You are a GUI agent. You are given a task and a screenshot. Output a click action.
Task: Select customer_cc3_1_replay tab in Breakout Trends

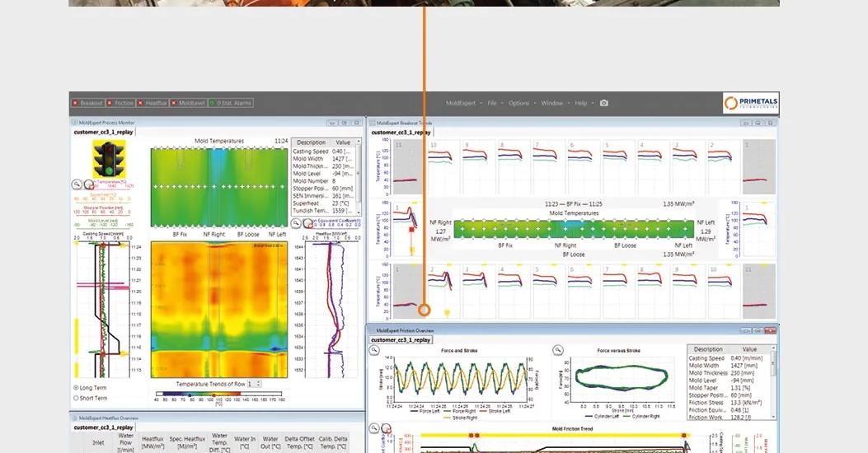click(x=401, y=133)
